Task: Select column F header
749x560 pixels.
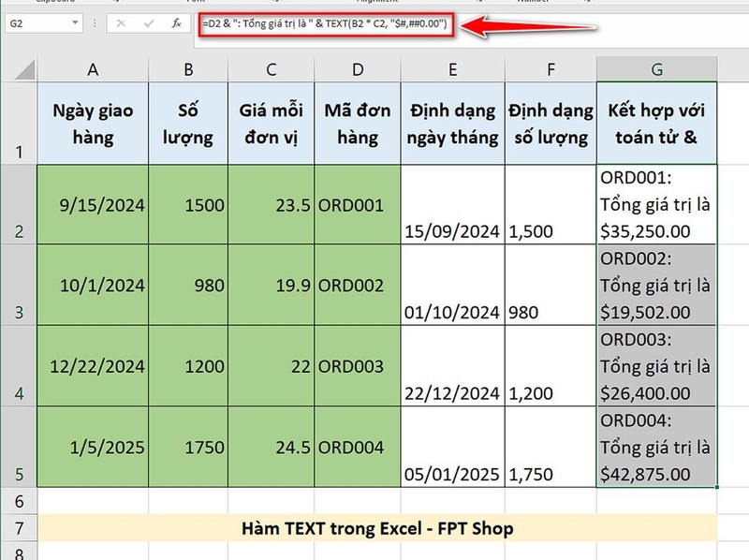Action: pos(551,69)
